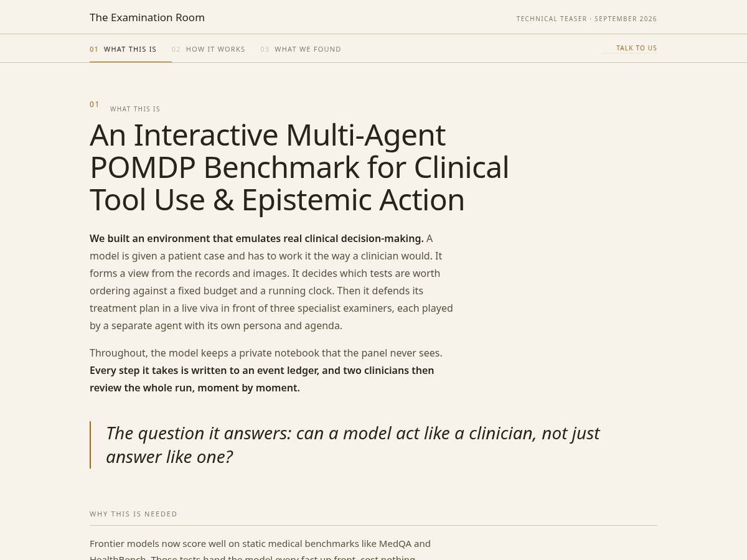Click the main POMDP Benchmark headline
This screenshot has height=560, width=747.
pos(299,167)
